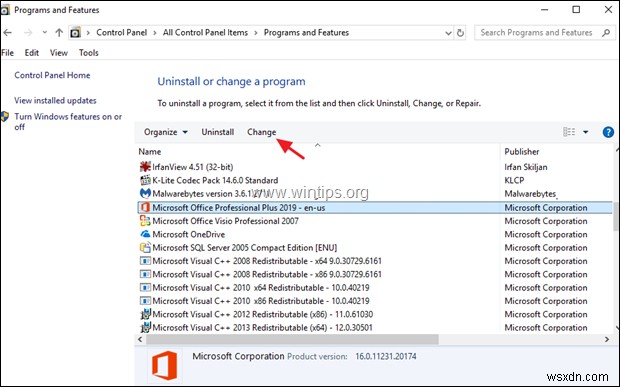The width and height of the screenshot is (620, 387).
Task: Select Microsoft Office Professional Plus 2019 - en-us
Action: tap(239, 208)
